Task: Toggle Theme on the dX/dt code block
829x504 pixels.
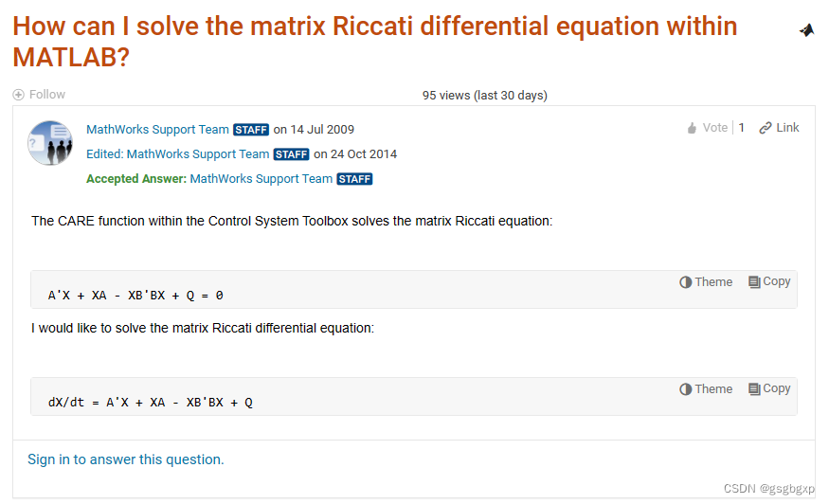Action: [706, 389]
